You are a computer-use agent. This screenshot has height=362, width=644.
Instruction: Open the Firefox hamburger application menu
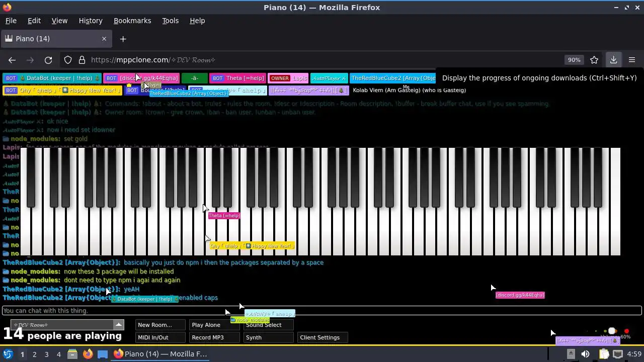[632, 60]
